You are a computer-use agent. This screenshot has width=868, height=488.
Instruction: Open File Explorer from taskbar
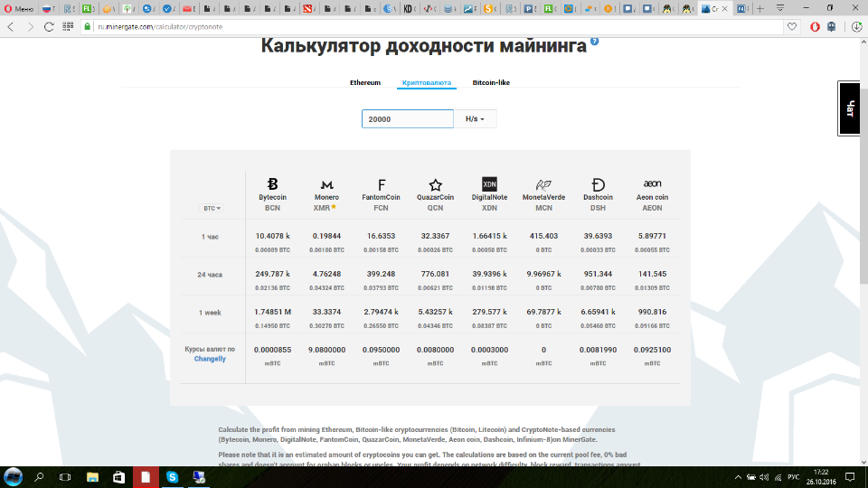tap(92, 477)
